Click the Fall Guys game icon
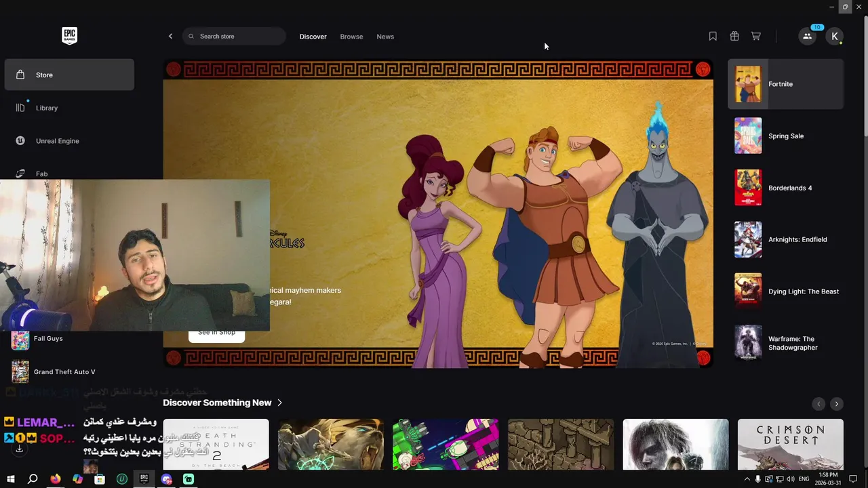 point(20,340)
